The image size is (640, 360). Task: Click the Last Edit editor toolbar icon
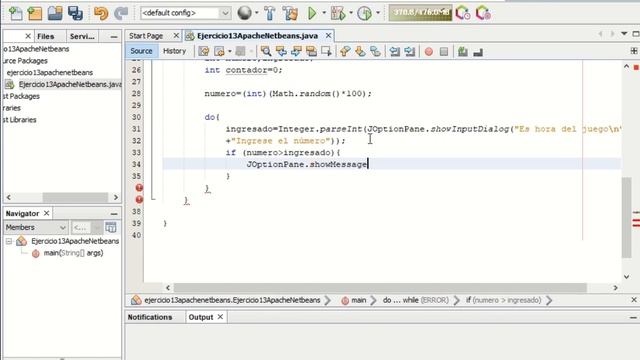(x=204, y=51)
